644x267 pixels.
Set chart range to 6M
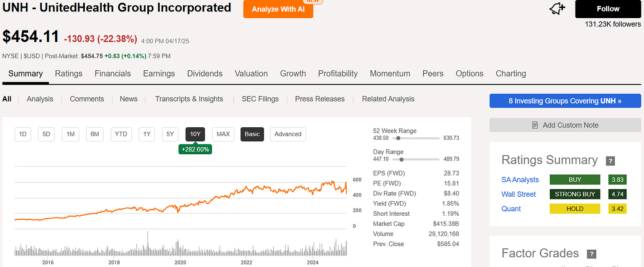click(95, 134)
